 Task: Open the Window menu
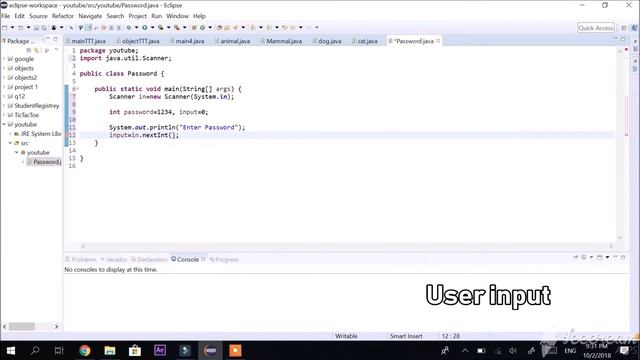pyautogui.click(x=177, y=16)
